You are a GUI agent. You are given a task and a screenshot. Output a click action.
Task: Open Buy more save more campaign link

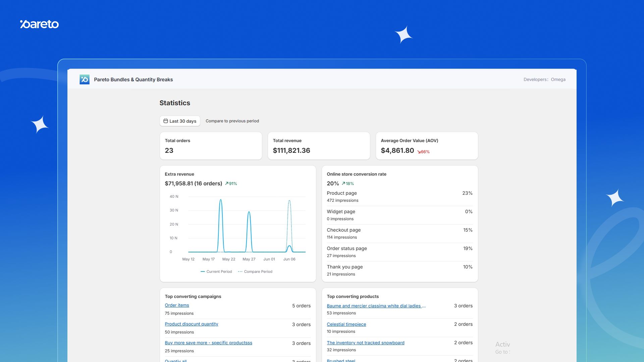[x=208, y=343]
